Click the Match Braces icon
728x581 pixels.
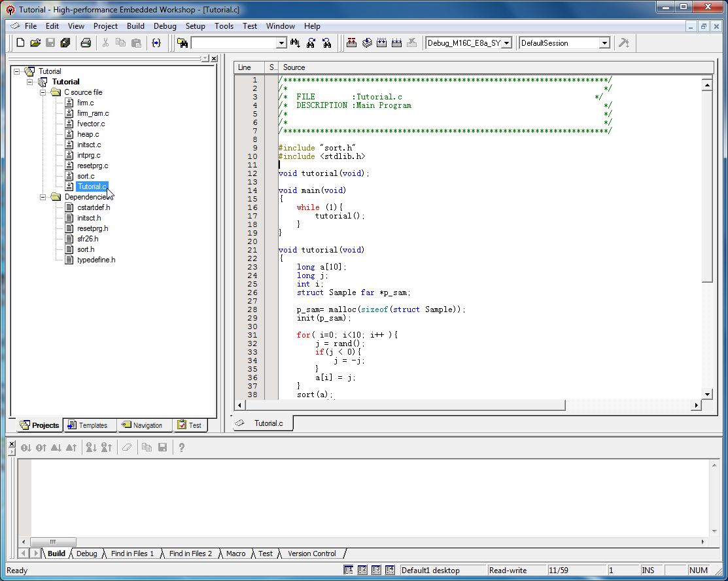[156, 43]
